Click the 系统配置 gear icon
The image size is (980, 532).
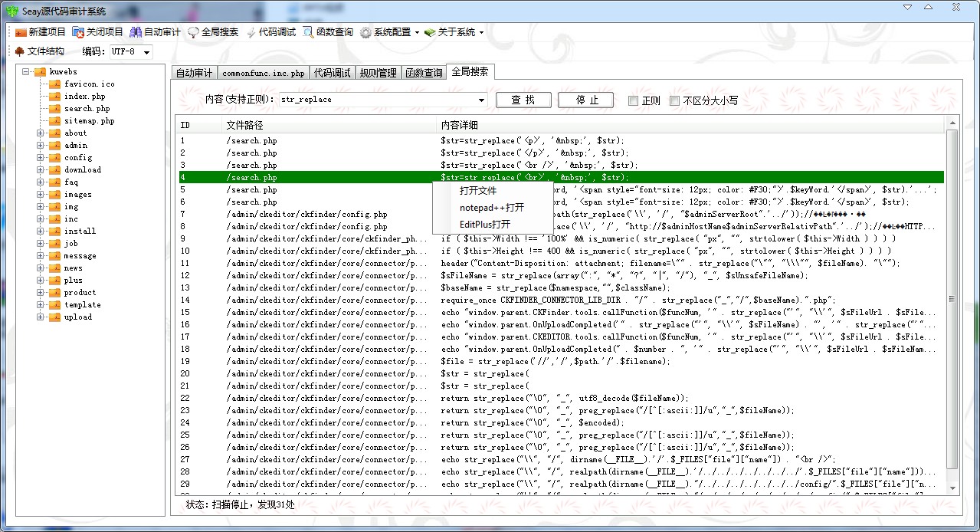click(x=366, y=32)
